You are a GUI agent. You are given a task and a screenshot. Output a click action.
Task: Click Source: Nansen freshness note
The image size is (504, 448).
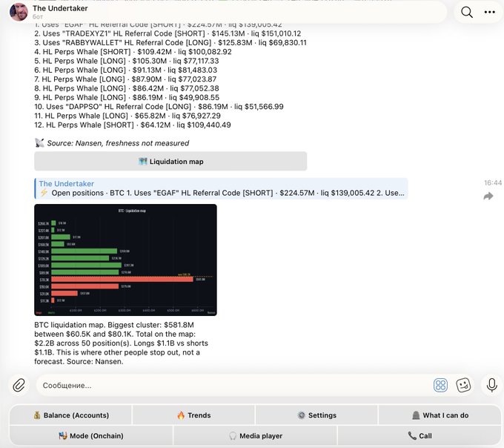(112, 143)
